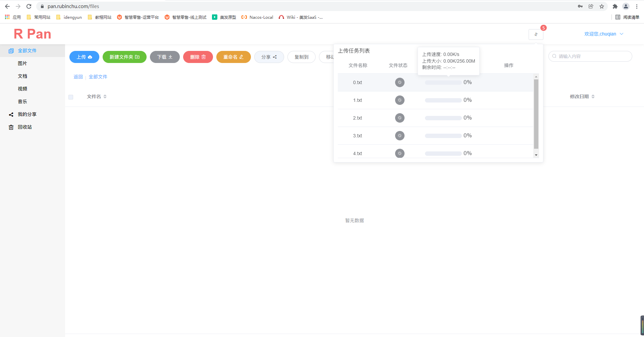
Task: Click status icon for 3.txt
Action: 399,136
